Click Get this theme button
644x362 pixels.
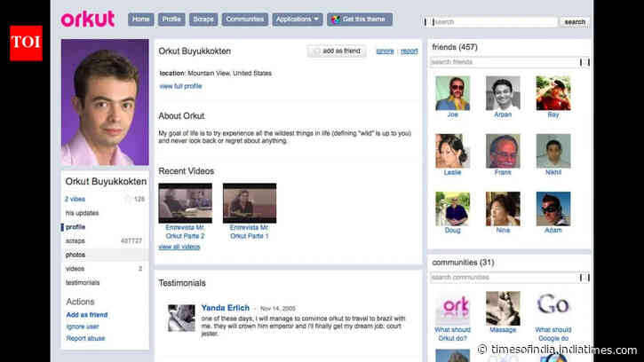[x=360, y=20]
